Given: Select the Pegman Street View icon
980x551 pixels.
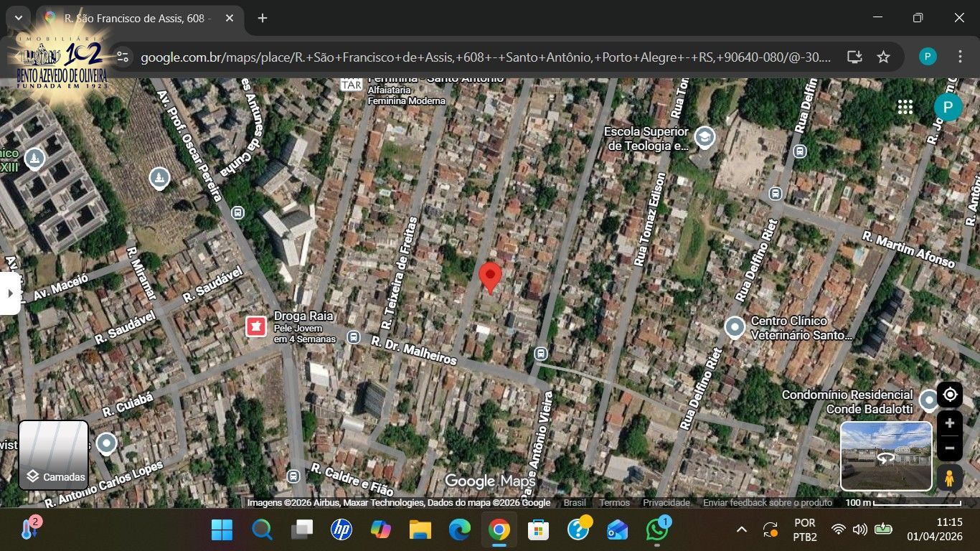Looking at the screenshot, I should 950,478.
